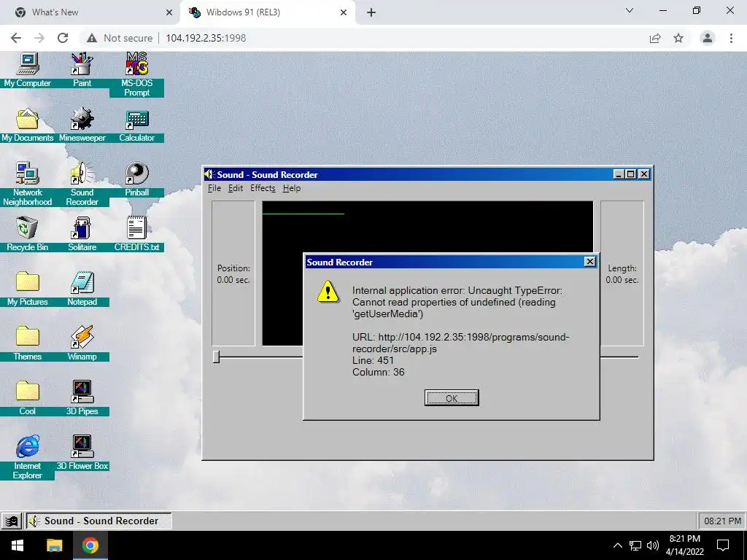Viewport: 747px width, 560px height.
Task: Click the position slider thumb
Action: click(216, 357)
